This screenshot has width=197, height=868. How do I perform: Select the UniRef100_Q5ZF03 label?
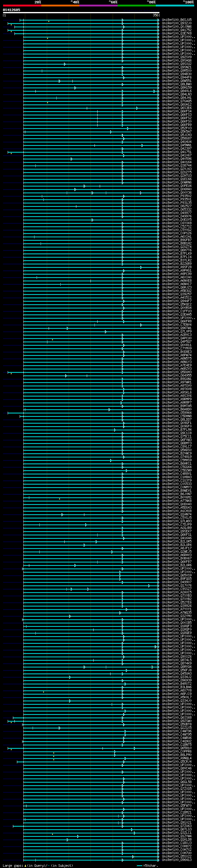coord(177,128)
